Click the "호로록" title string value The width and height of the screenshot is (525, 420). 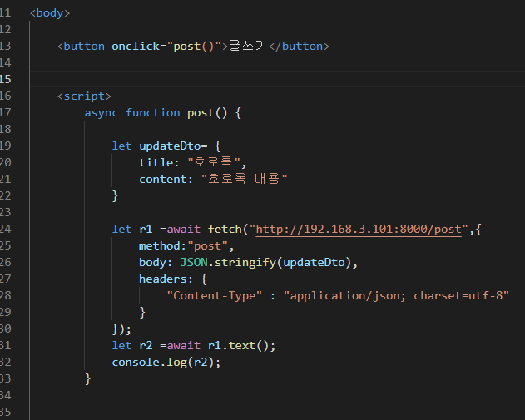tap(214, 162)
